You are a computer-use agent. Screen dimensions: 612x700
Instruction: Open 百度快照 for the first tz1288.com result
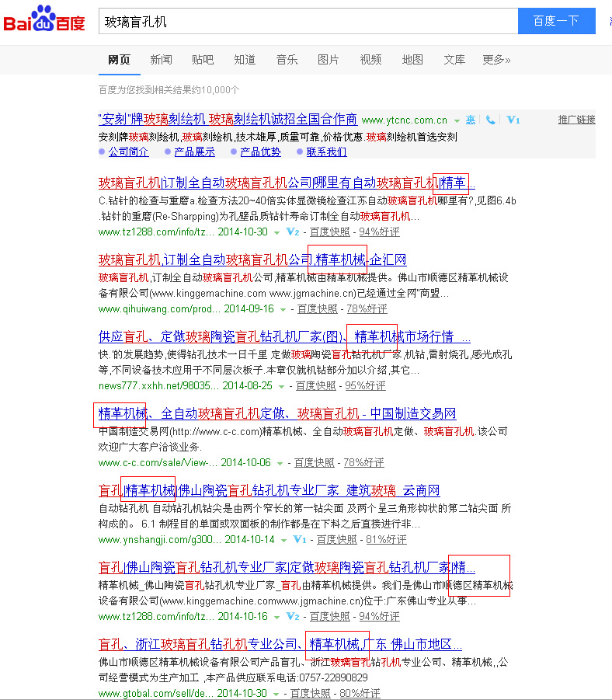(330, 232)
